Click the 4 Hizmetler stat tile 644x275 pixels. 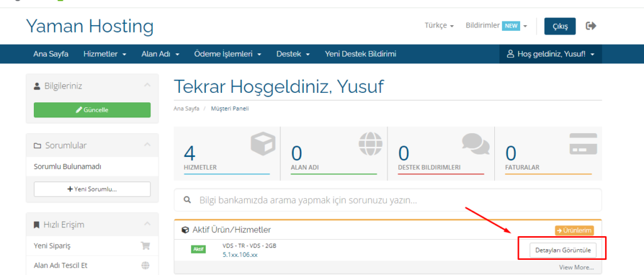pyautogui.click(x=227, y=154)
